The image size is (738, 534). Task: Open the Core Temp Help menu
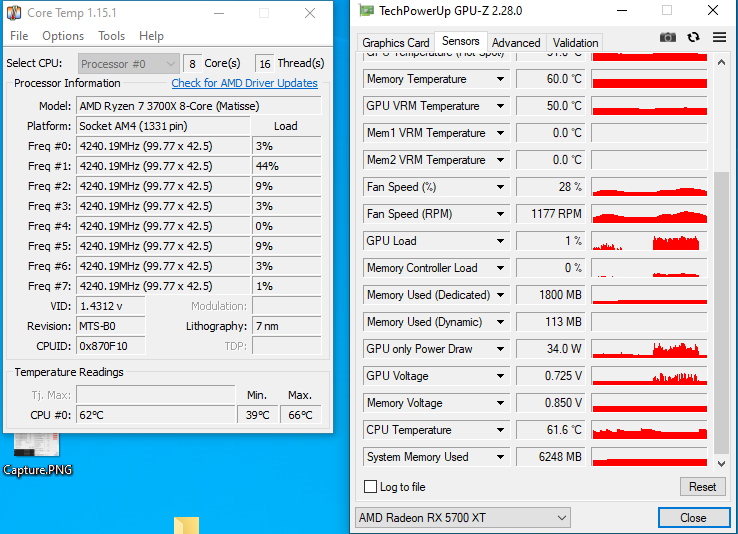point(151,36)
